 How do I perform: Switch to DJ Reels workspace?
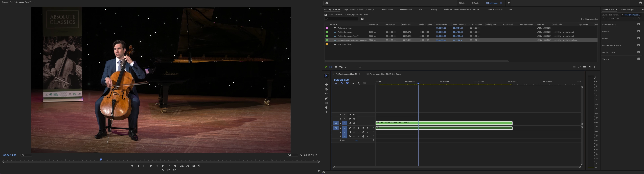(475, 3)
